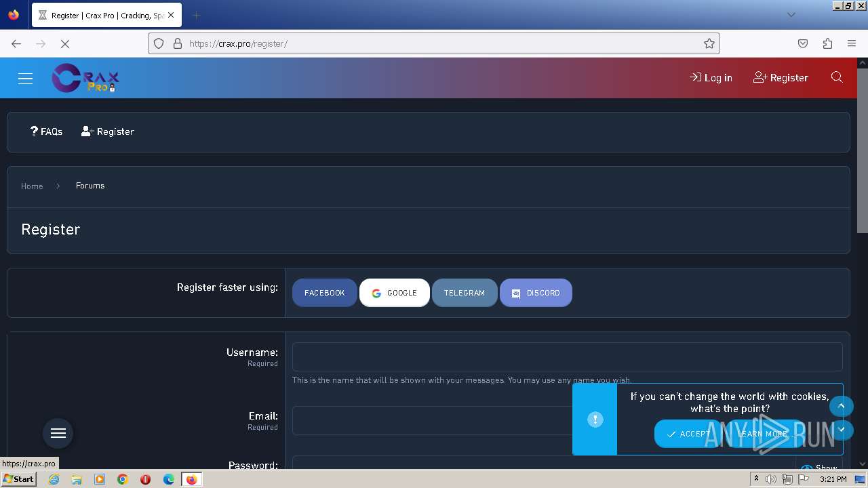
Task: Focus the Username input field
Action: [567, 357]
